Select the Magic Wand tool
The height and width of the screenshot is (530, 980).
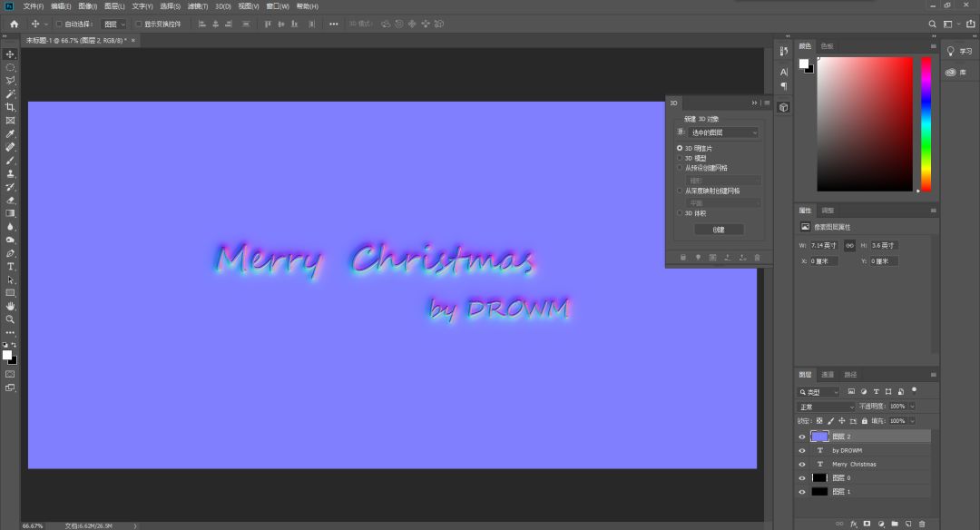click(10, 93)
